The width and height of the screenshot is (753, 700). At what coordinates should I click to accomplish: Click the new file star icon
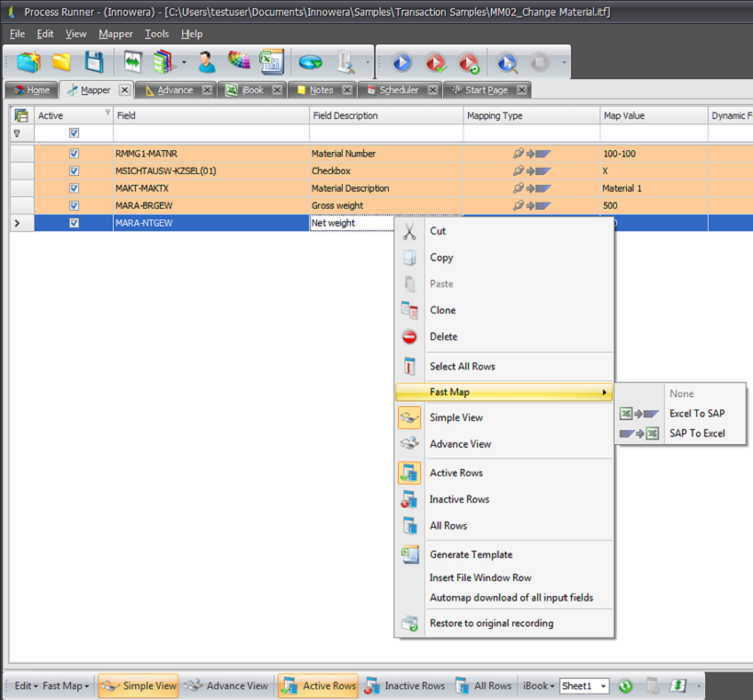coord(28,62)
